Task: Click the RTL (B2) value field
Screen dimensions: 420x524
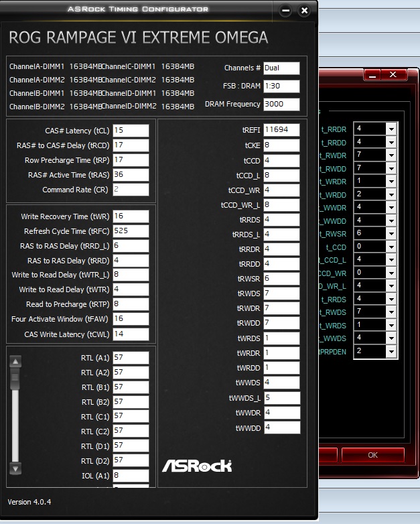Action: coord(131,401)
